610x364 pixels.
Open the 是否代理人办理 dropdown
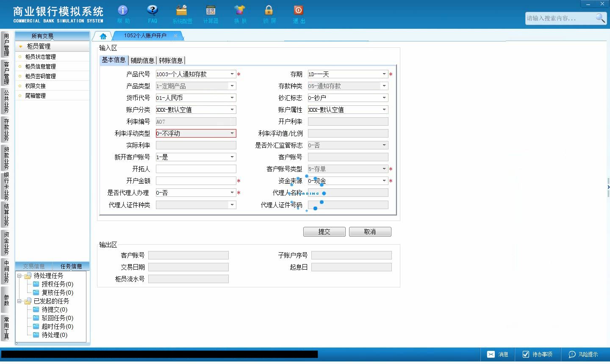coord(232,193)
